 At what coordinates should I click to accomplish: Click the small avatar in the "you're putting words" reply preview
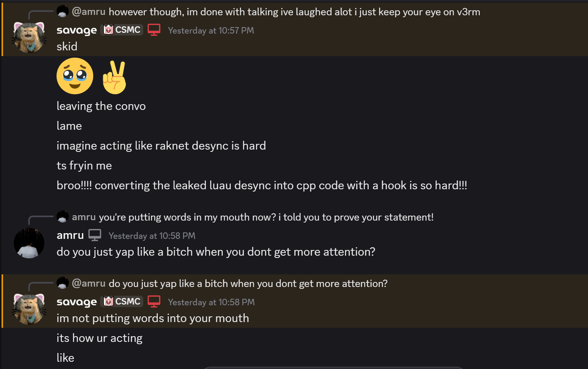coord(63,217)
